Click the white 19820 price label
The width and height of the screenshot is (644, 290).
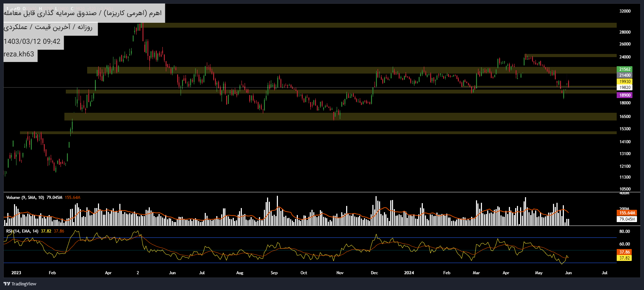pos(625,88)
